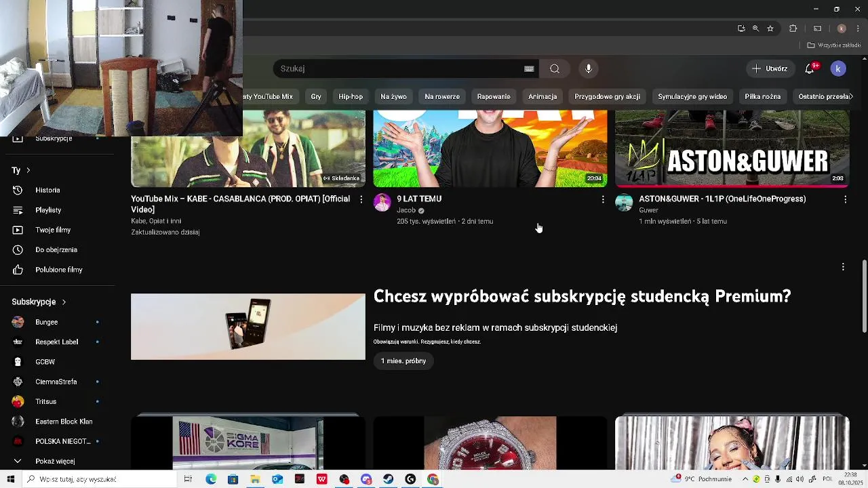Select the Piłka nożna chip
This screenshot has height=488, width=868.
[762, 96]
